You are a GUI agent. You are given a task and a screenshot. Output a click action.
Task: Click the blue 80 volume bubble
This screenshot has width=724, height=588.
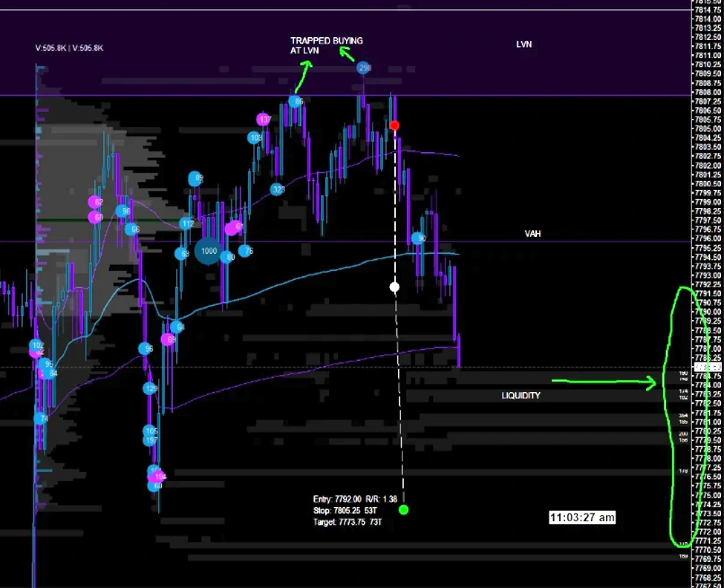pos(228,257)
